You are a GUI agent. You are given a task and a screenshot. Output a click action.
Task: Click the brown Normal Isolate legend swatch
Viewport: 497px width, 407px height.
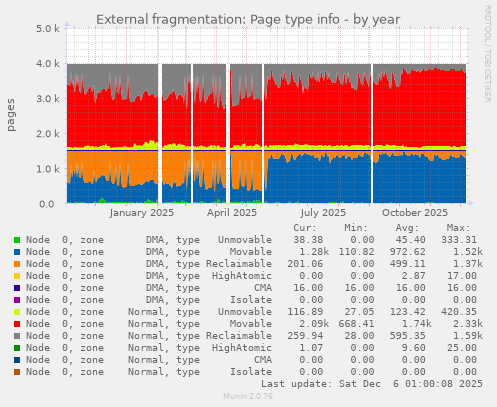pos(17,372)
